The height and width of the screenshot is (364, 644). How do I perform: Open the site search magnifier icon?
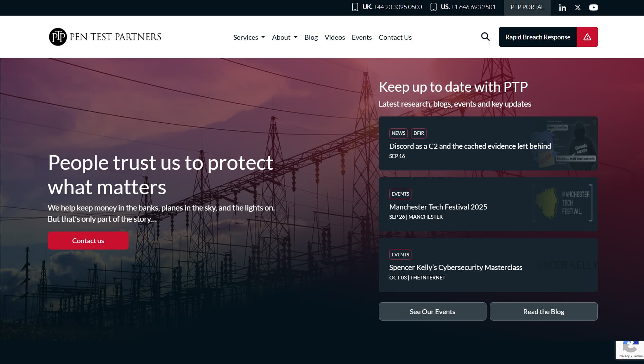coord(485,36)
